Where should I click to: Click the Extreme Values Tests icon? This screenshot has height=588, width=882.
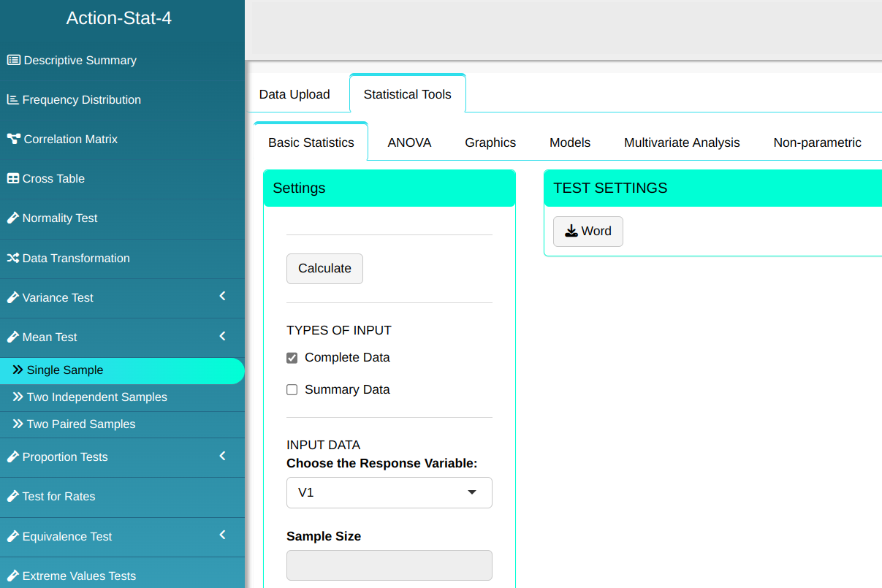(x=12, y=576)
